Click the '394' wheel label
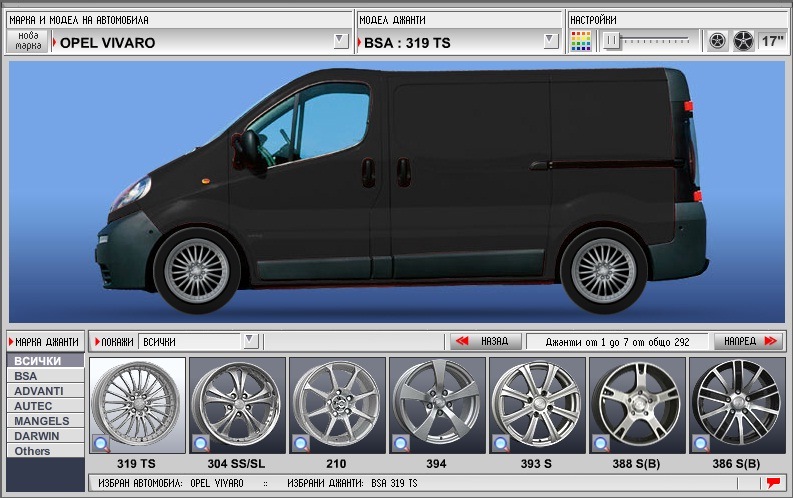Screen dimensions: 793x498 [x=436, y=464]
